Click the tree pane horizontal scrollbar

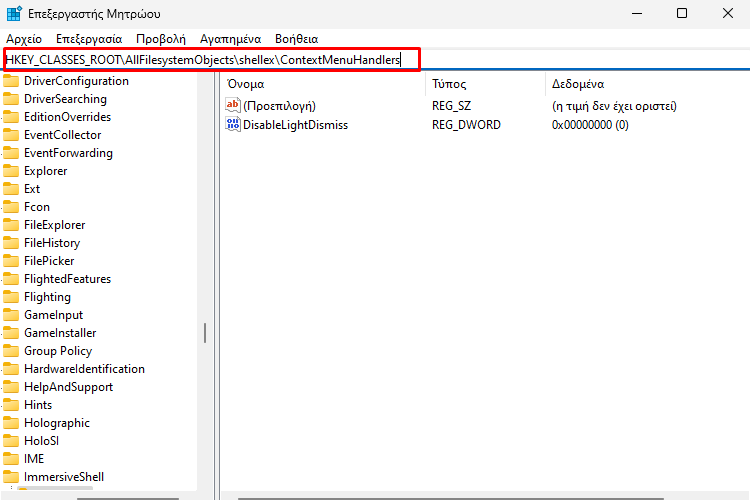pyautogui.click(x=128, y=499)
